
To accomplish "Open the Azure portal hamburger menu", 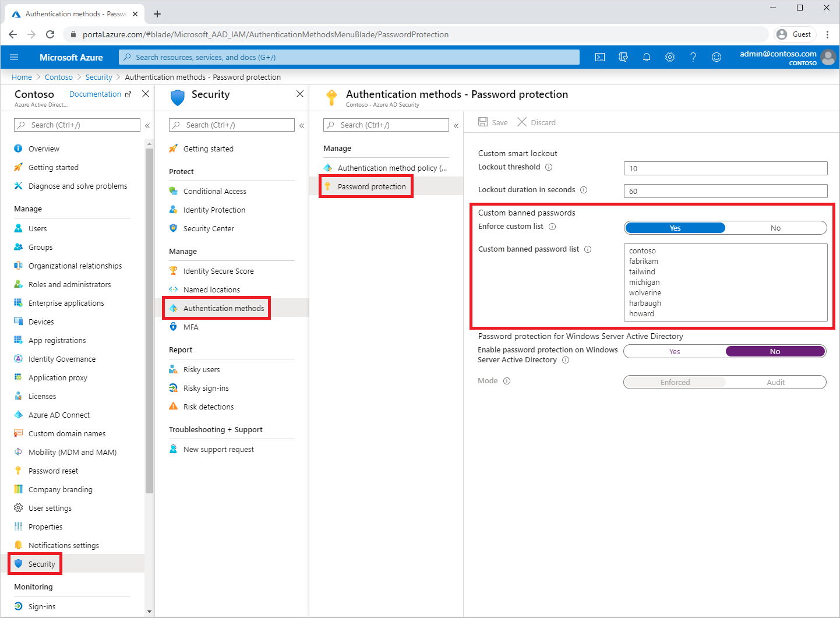I will pos(15,57).
